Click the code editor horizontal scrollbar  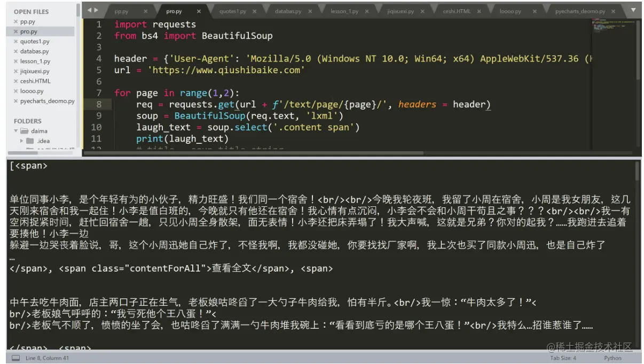point(253,153)
